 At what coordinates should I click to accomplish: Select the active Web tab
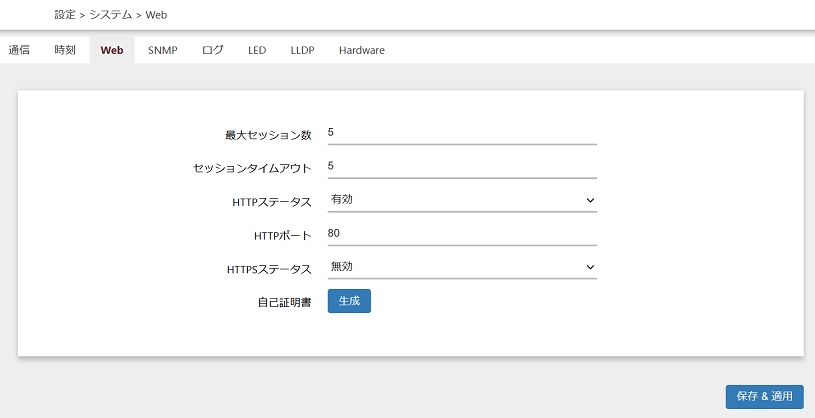click(x=112, y=50)
